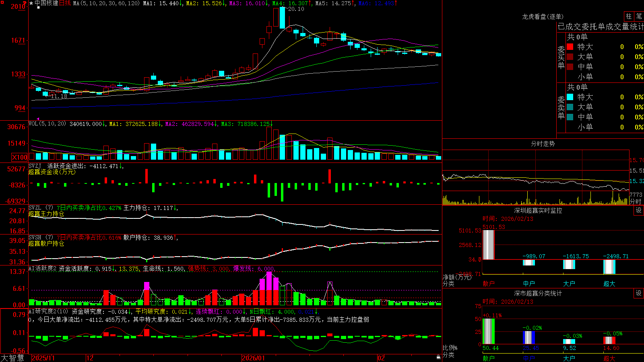Click the small magenta triangle marker above VOL

click(38, 119)
